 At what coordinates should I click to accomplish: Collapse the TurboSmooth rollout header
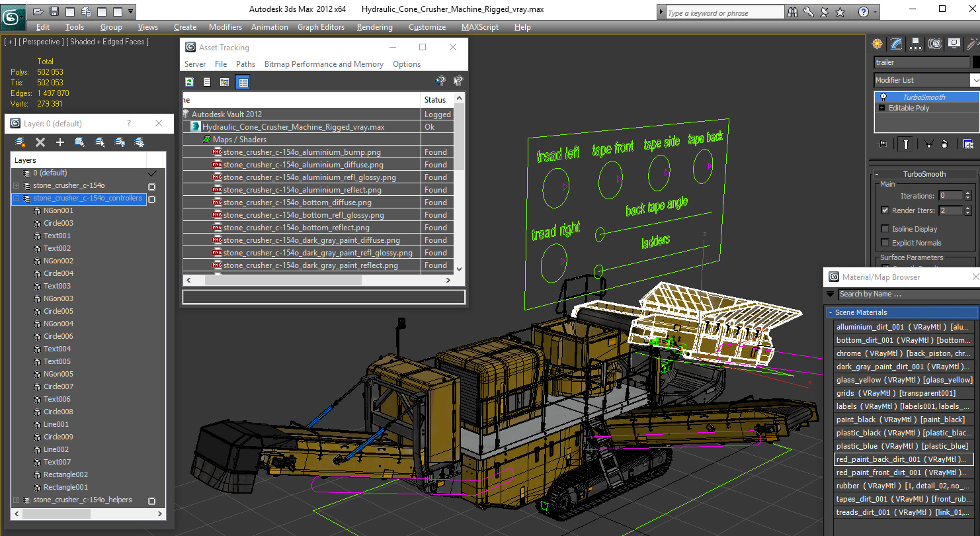point(924,174)
